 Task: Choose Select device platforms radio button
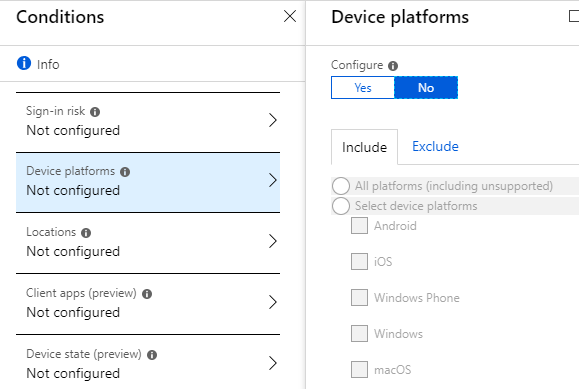pyautogui.click(x=340, y=206)
